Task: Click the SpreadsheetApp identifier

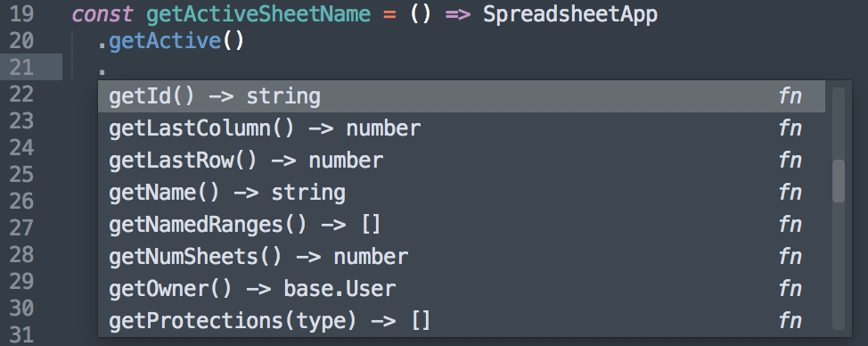Action: pos(570,15)
